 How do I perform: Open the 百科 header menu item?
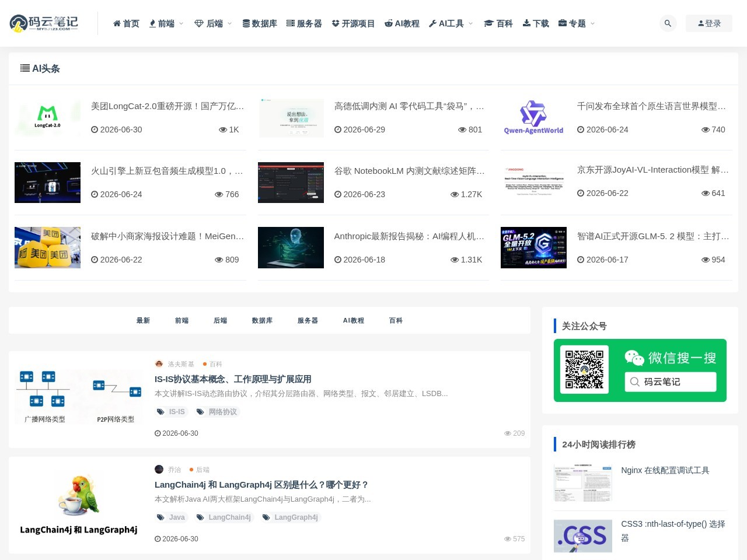click(x=498, y=23)
